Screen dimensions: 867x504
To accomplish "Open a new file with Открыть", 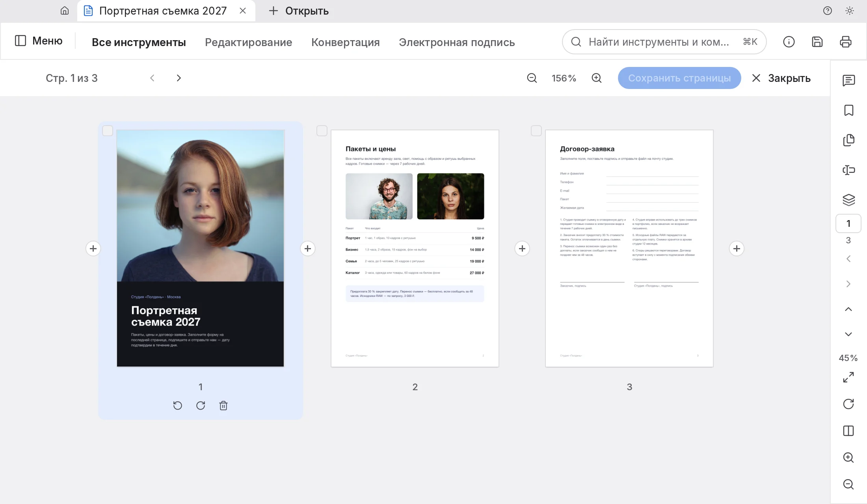I will pos(299,11).
